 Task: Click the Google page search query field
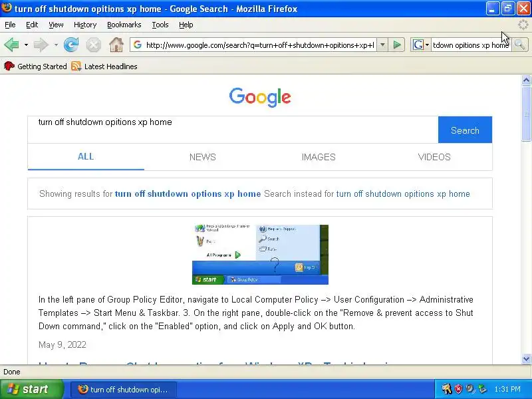pyautogui.click(x=233, y=130)
